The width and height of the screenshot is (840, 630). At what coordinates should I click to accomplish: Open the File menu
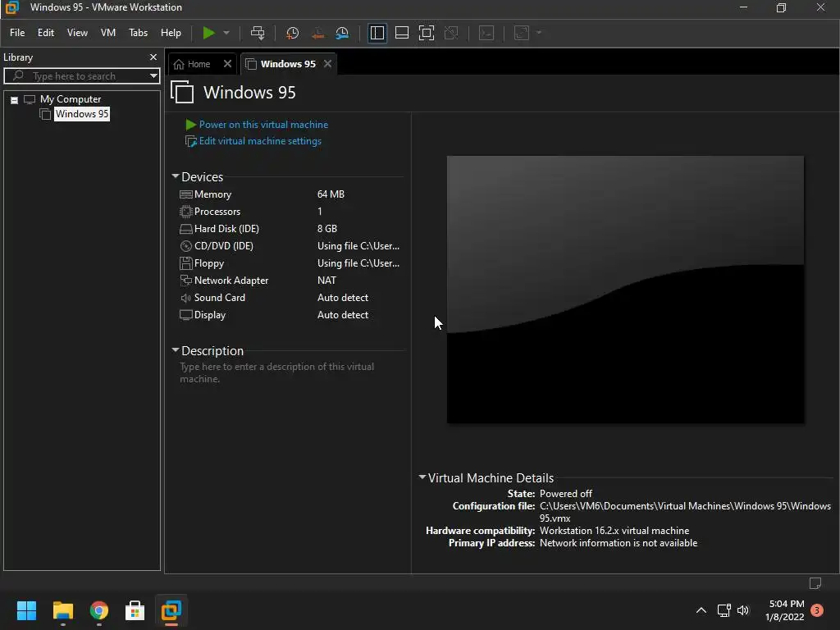(x=17, y=33)
